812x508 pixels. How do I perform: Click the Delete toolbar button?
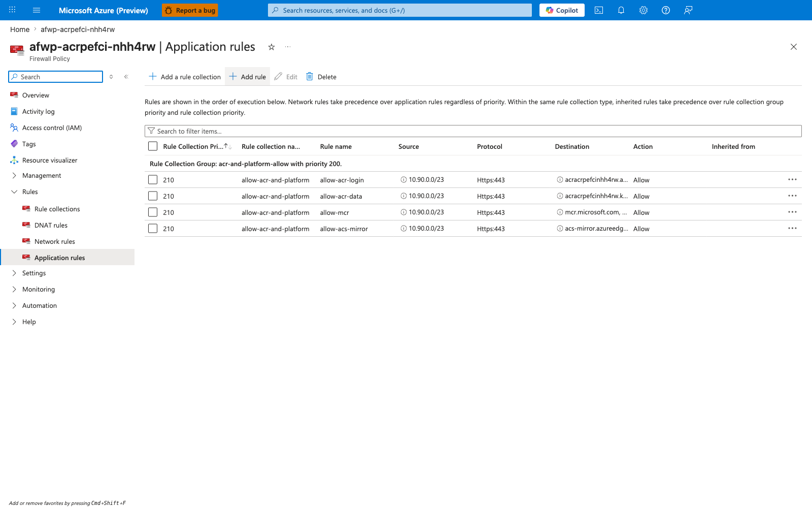click(x=321, y=77)
